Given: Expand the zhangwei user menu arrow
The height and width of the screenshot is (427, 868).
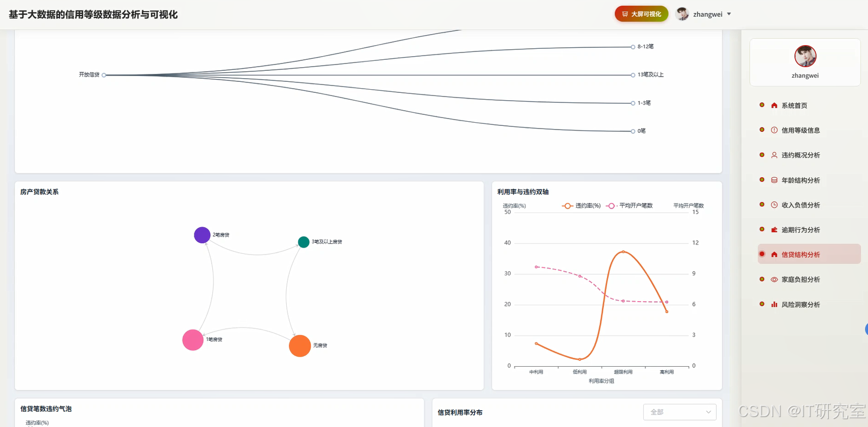Looking at the screenshot, I should 729,14.
